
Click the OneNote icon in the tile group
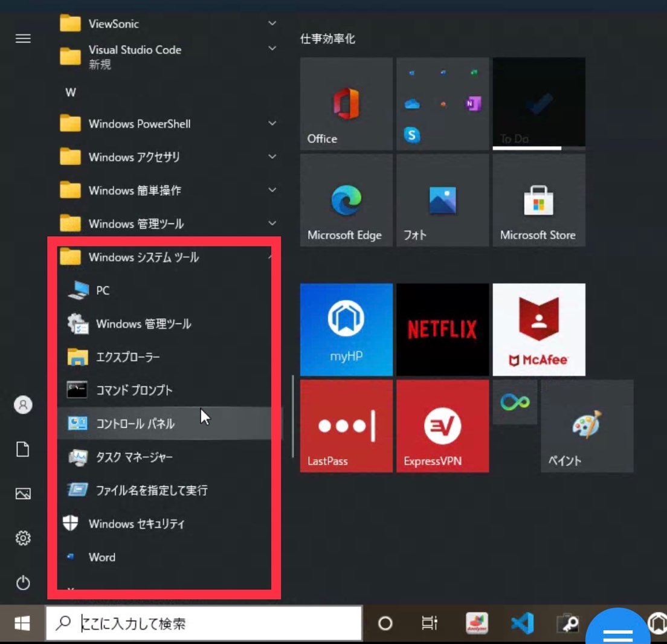473,103
